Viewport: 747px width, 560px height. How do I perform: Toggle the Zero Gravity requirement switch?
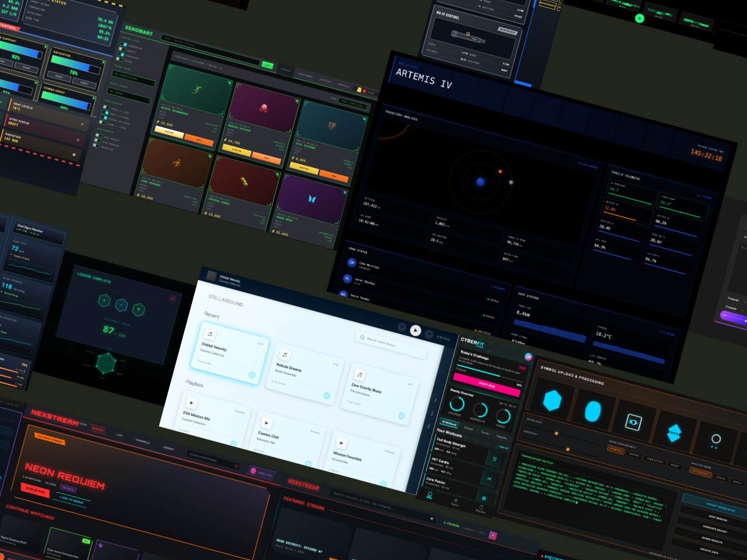click(98, 135)
